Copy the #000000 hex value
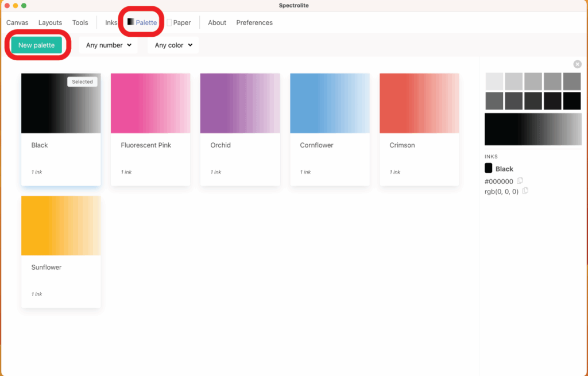The image size is (588, 376). (x=520, y=181)
